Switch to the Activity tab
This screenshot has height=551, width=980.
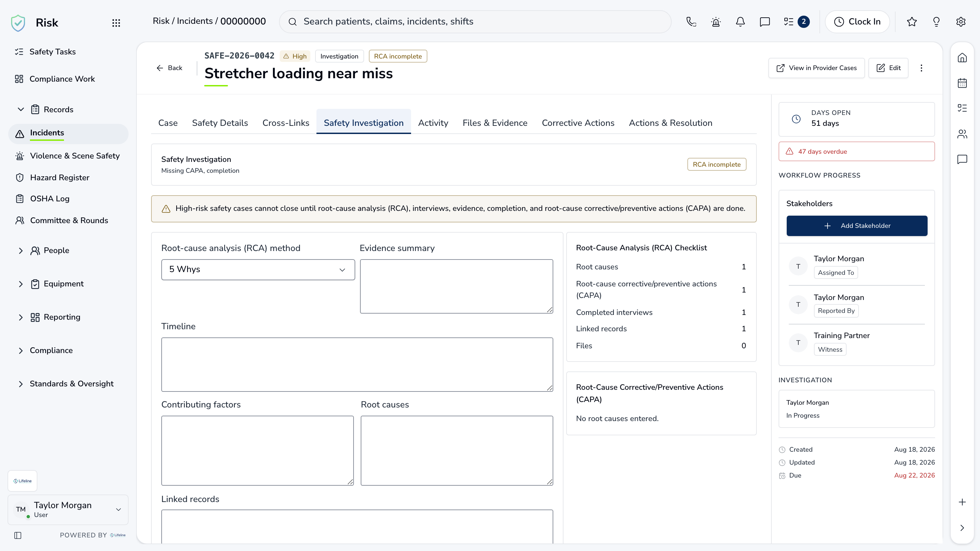[x=433, y=123]
